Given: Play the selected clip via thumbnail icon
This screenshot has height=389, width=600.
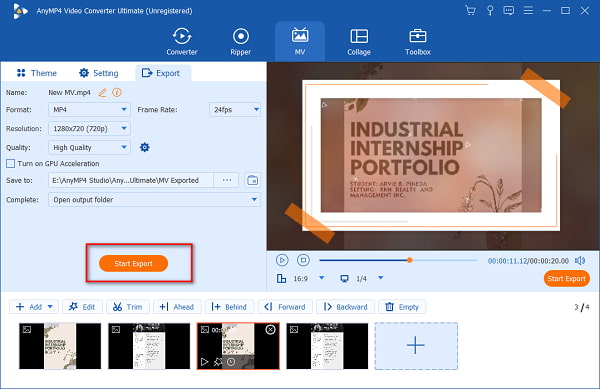Looking at the screenshot, I should (x=204, y=361).
